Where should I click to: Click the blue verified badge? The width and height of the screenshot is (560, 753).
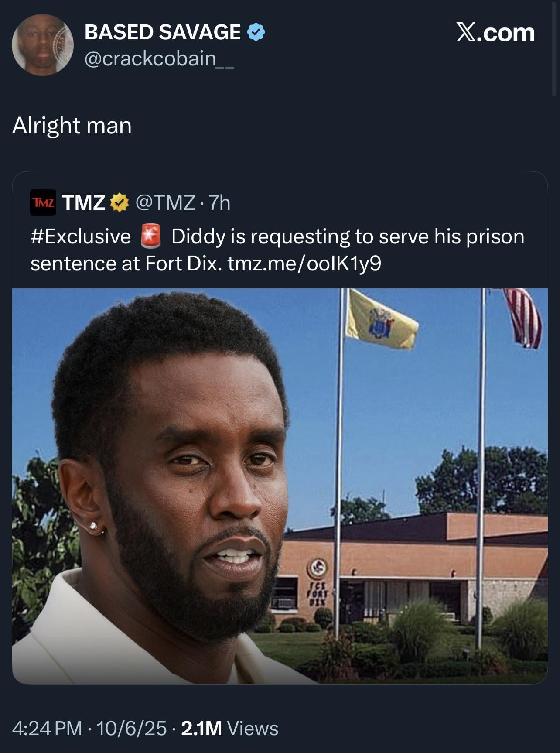[x=256, y=32]
